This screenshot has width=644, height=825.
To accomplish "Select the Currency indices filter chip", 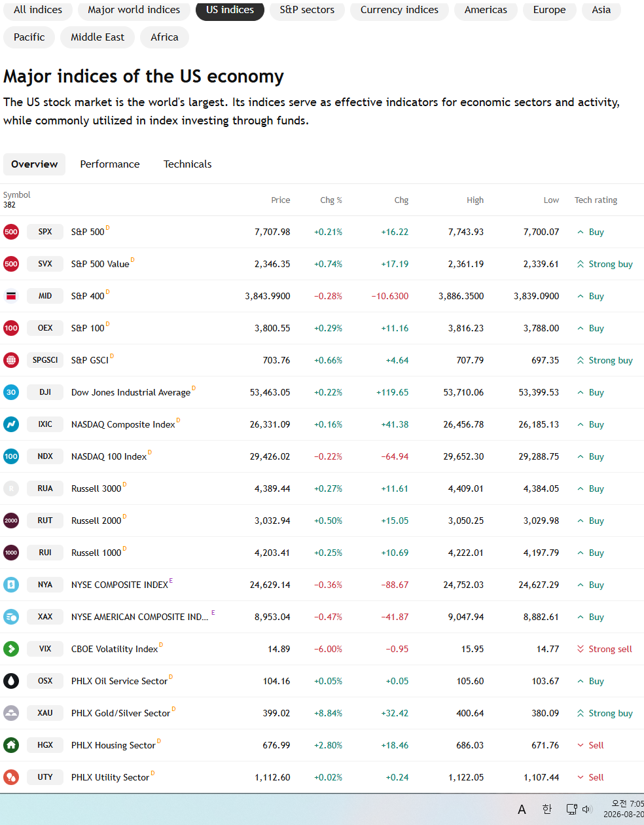I will (x=399, y=10).
